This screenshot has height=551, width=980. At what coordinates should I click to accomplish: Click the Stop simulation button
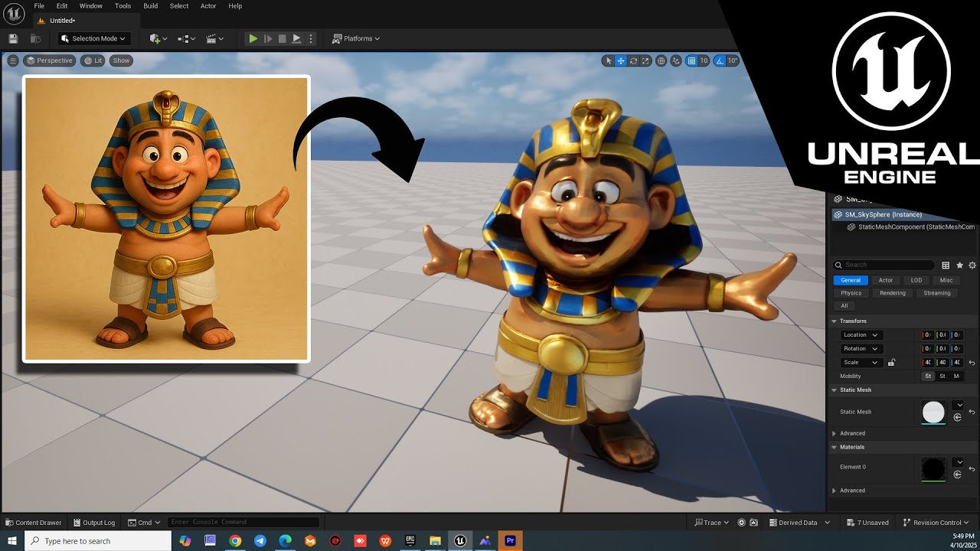(282, 38)
